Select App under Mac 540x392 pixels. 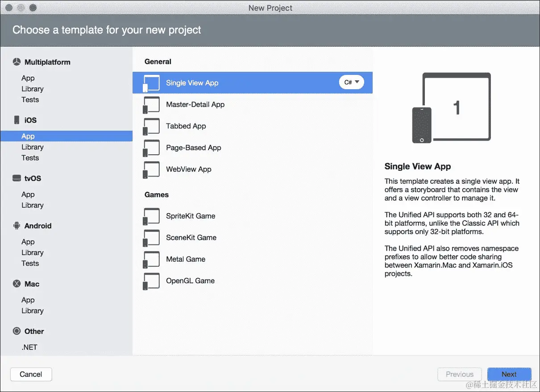(x=28, y=300)
